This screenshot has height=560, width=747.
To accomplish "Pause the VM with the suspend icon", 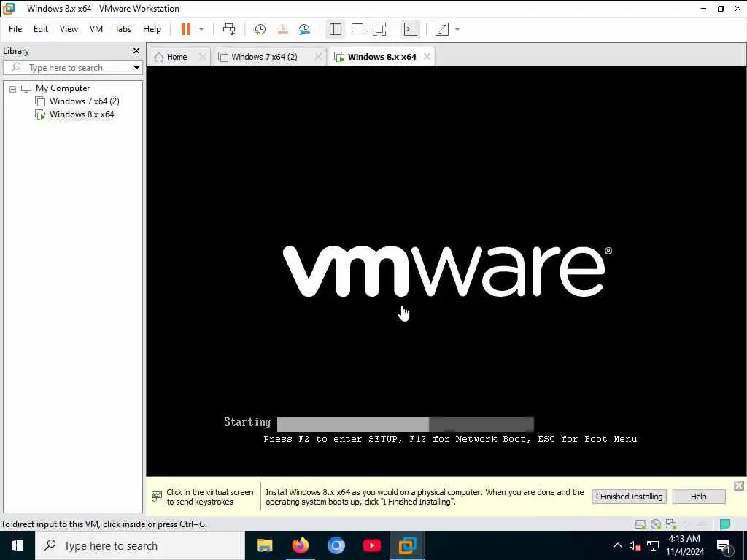I will coord(186,29).
